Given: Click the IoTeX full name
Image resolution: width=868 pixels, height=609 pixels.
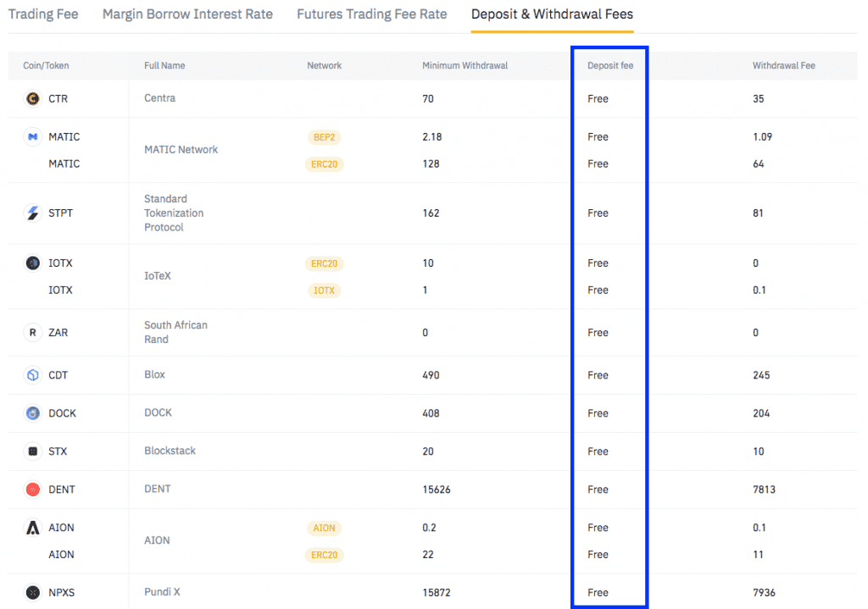Looking at the screenshot, I should click(158, 275).
